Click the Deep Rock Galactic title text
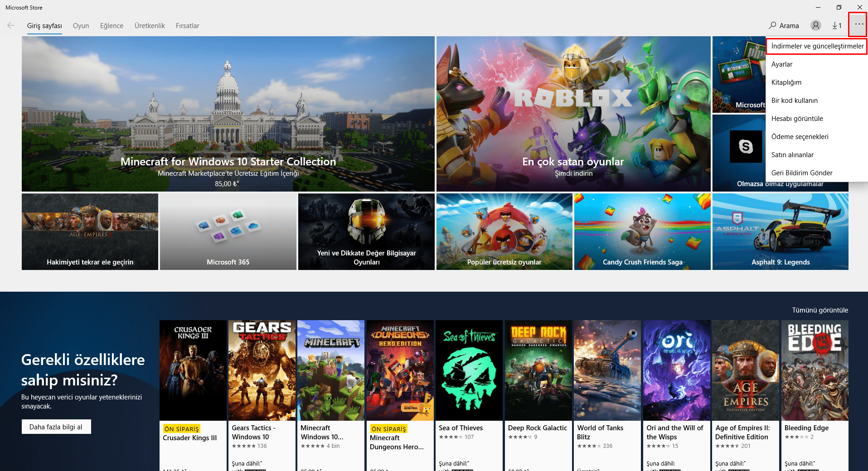The height and width of the screenshot is (471, 868). pyautogui.click(x=538, y=428)
